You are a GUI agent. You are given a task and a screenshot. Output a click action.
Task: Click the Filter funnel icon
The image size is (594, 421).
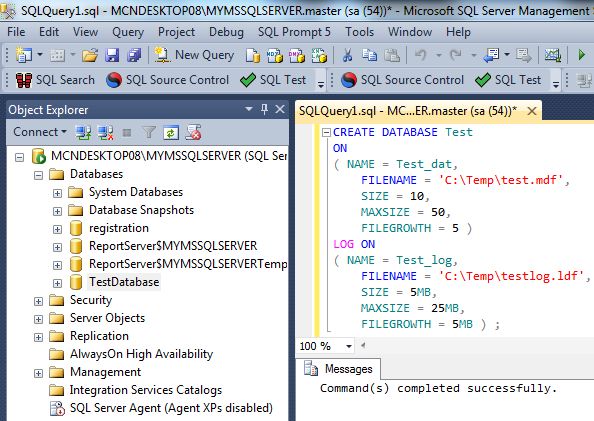149,132
